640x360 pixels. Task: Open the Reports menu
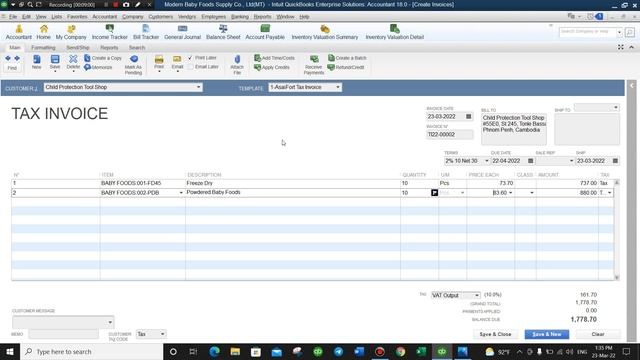point(262,17)
